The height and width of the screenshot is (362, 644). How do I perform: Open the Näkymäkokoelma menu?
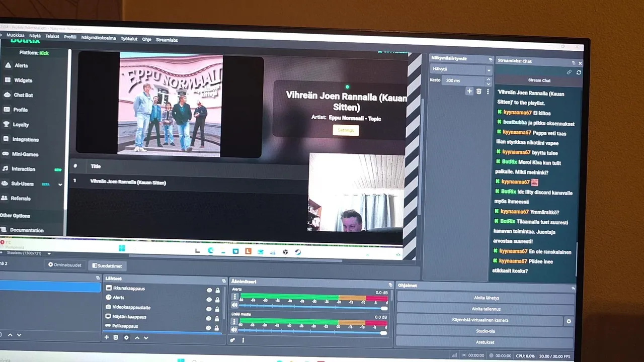[x=99, y=38]
